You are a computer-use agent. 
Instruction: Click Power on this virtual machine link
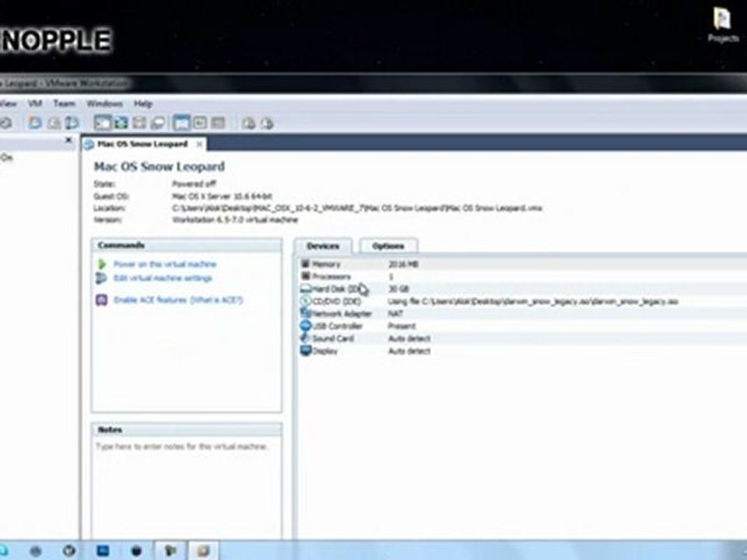(x=165, y=264)
